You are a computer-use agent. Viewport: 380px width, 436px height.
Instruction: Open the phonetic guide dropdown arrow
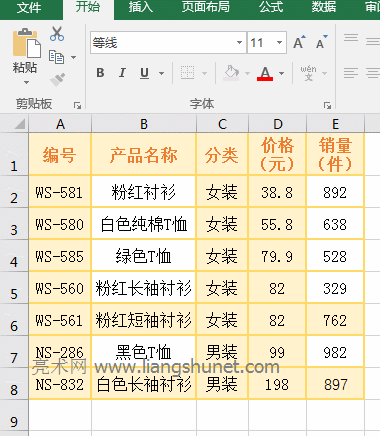pyautogui.click(x=324, y=73)
